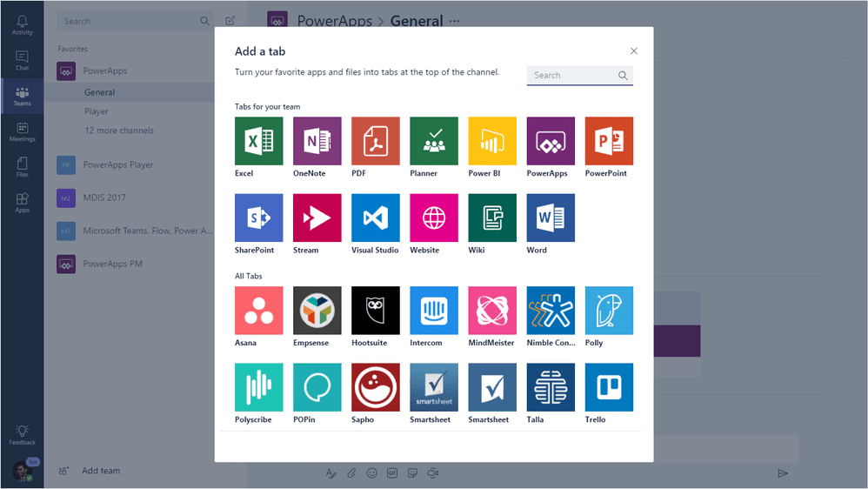Click the dialog's Search field
This screenshot has height=489, width=868.
[579, 76]
